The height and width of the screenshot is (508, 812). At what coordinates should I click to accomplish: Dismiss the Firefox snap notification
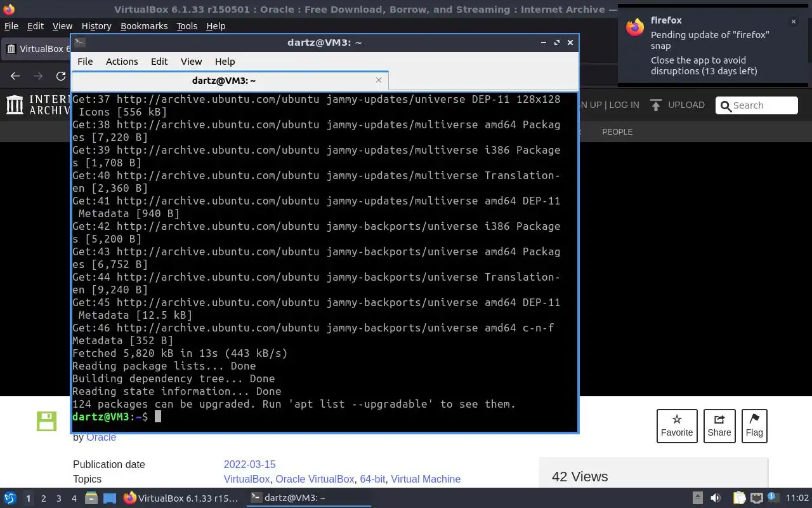793,22
